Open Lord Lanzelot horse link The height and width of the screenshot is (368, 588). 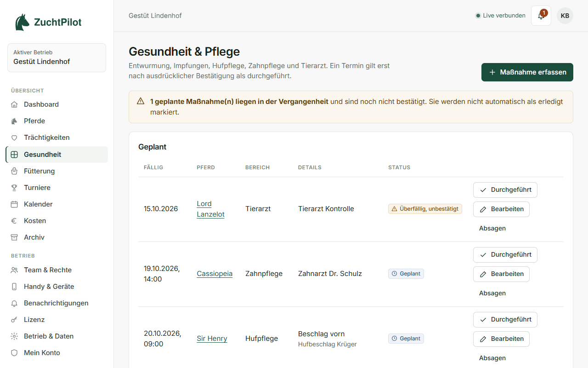click(x=211, y=209)
